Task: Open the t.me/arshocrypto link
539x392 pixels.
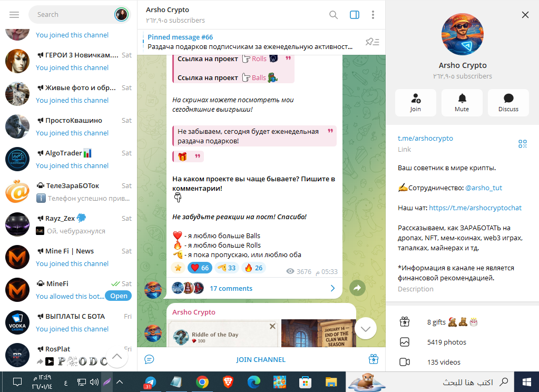Action: click(x=425, y=138)
